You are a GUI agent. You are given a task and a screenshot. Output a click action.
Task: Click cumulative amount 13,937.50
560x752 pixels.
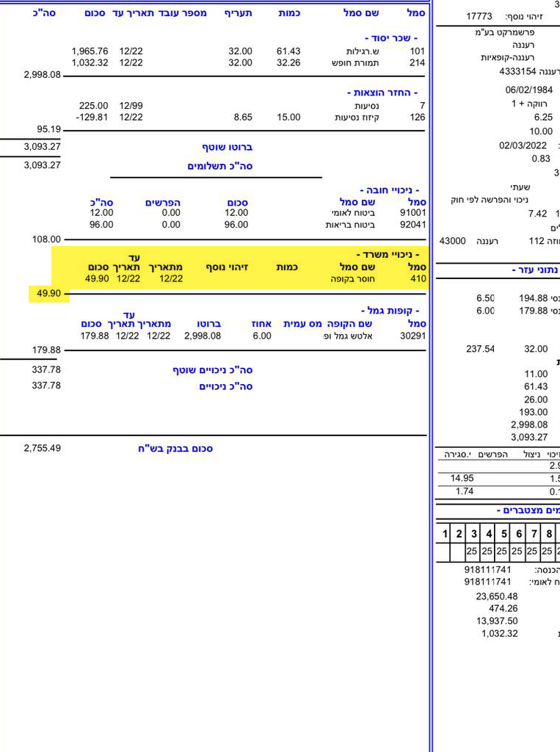(x=497, y=621)
